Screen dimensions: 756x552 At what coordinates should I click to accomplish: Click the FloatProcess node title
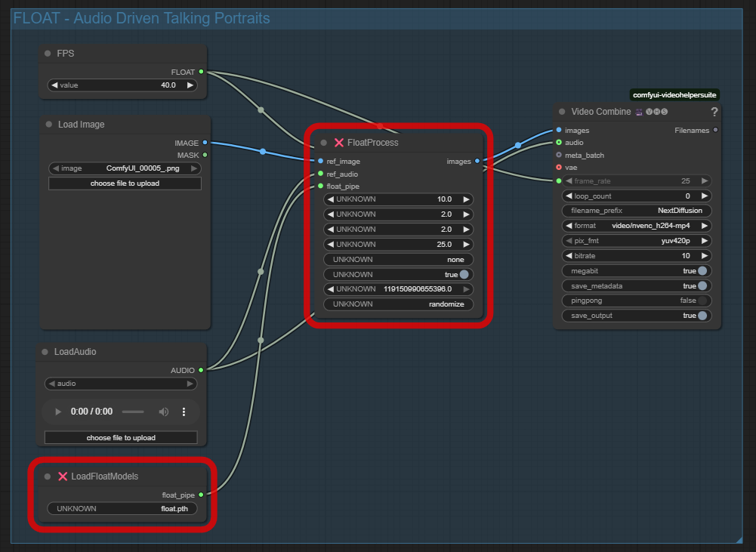click(x=372, y=143)
